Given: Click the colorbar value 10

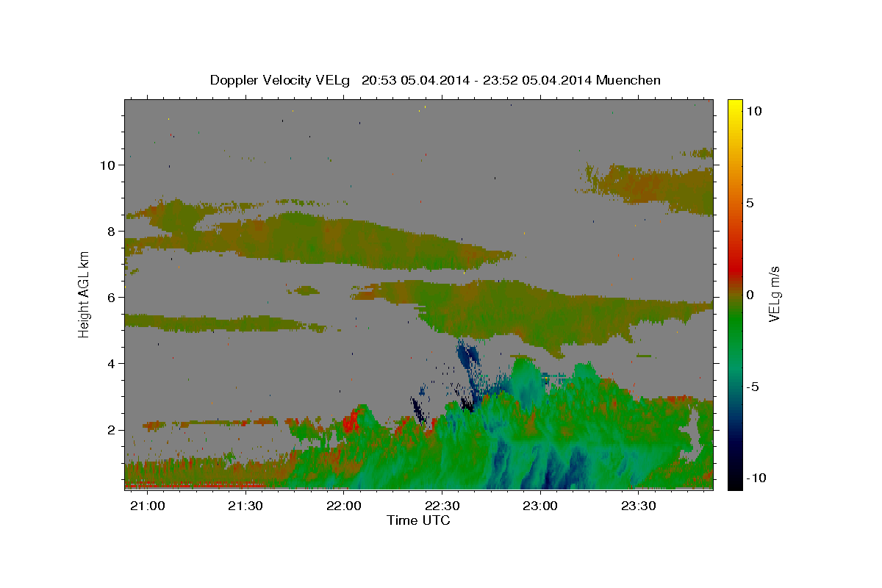Looking at the screenshot, I should click(x=753, y=111).
